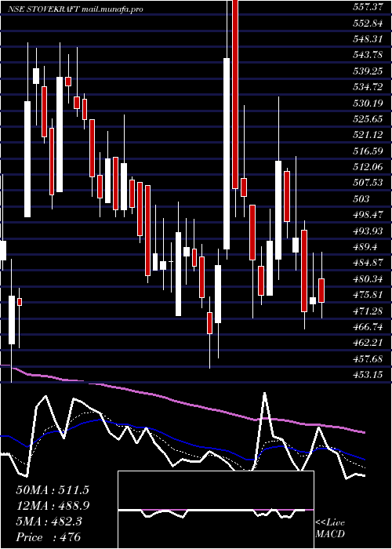Select the 548.31 price axis label
This screenshot has height=549, width=392.
pos(368,39)
